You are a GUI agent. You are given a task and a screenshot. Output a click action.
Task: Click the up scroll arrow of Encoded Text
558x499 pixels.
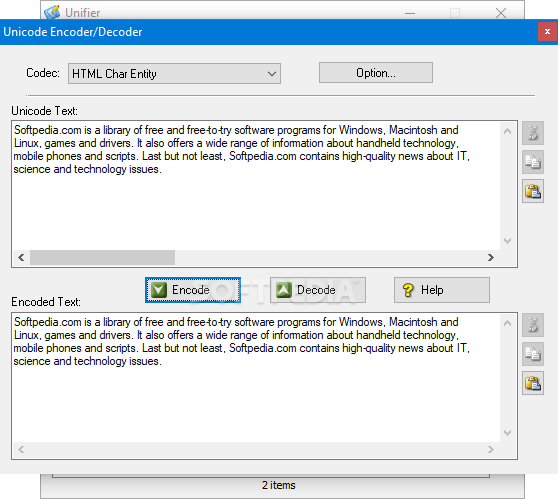tap(508, 323)
